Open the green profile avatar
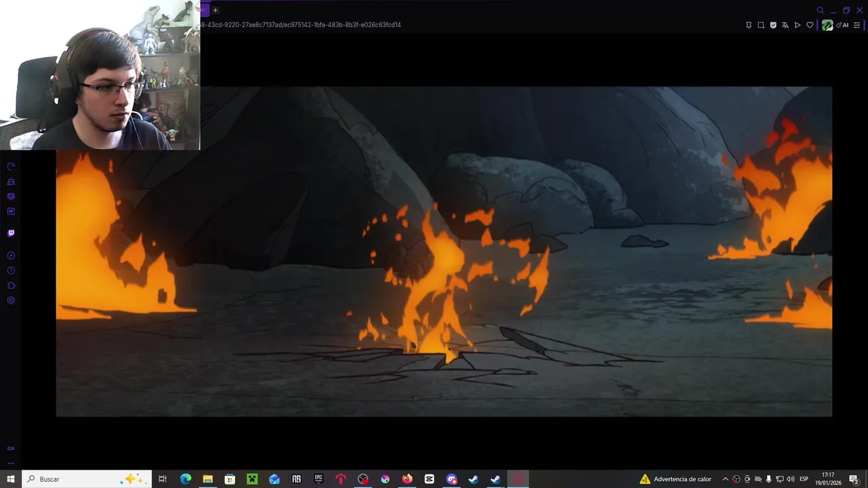This screenshot has width=868, height=488. (x=827, y=25)
